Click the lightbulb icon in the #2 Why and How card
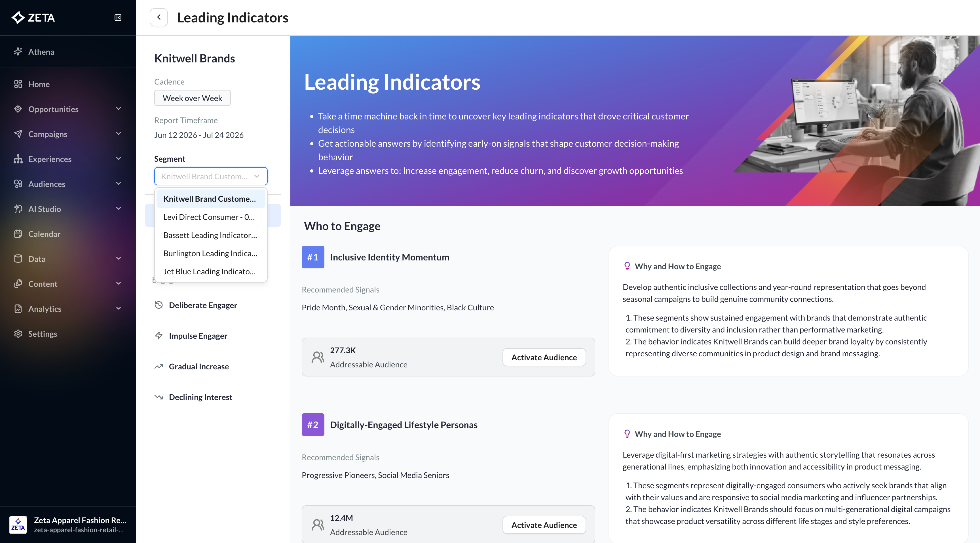The image size is (980, 543). (x=627, y=434)
